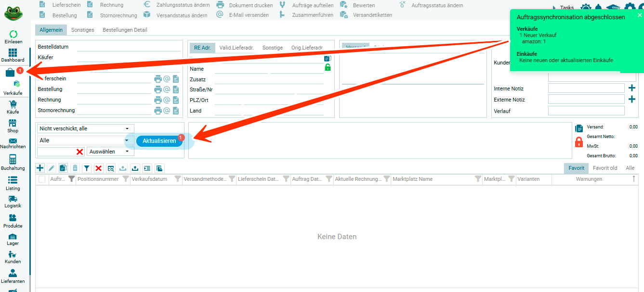Click into the Interne Notiz field

pyautogui.click(x=586, y=89)
